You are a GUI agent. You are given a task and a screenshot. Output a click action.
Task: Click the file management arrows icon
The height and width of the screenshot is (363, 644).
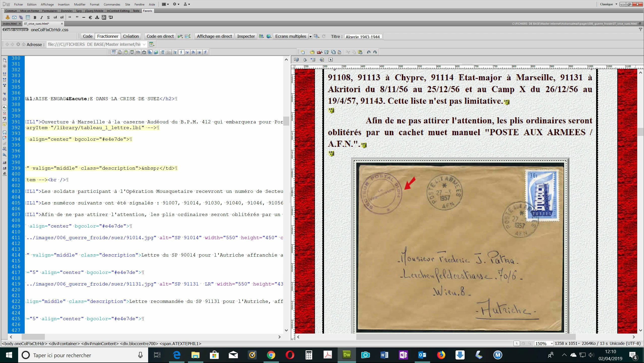click(261, 36)
